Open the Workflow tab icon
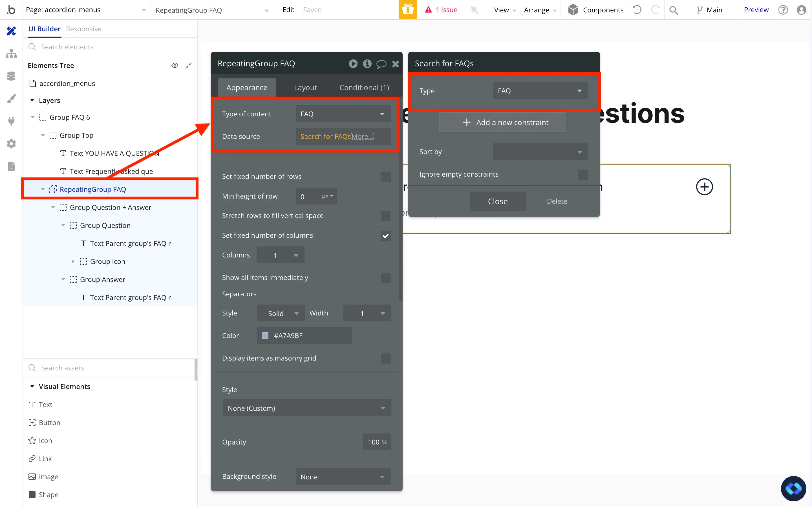This screenshot has height=507, width=812. coord(11,54)
